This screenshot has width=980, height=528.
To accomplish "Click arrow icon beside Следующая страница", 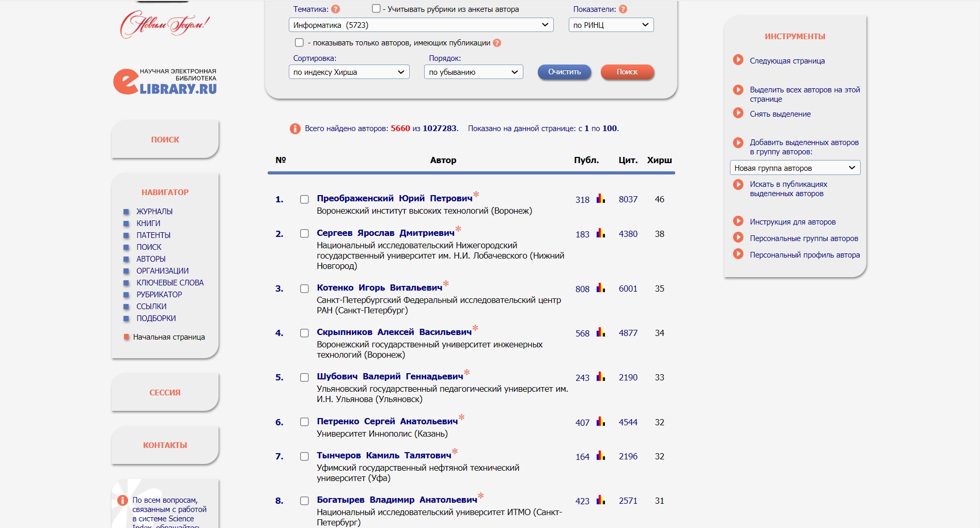I will coord(738,60).
